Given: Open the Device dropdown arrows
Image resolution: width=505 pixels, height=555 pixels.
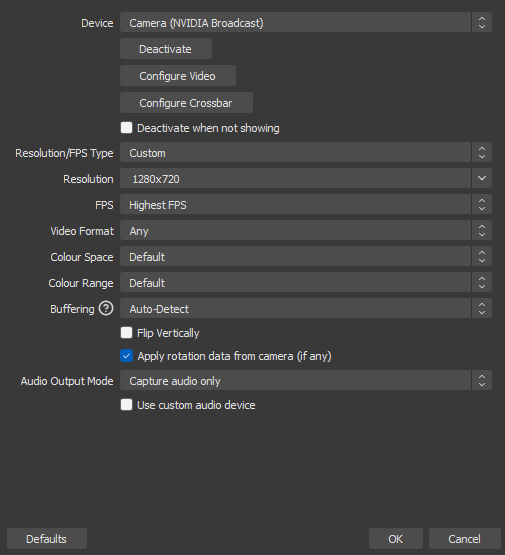Looking at the screenshot, I should pos(482,23).
